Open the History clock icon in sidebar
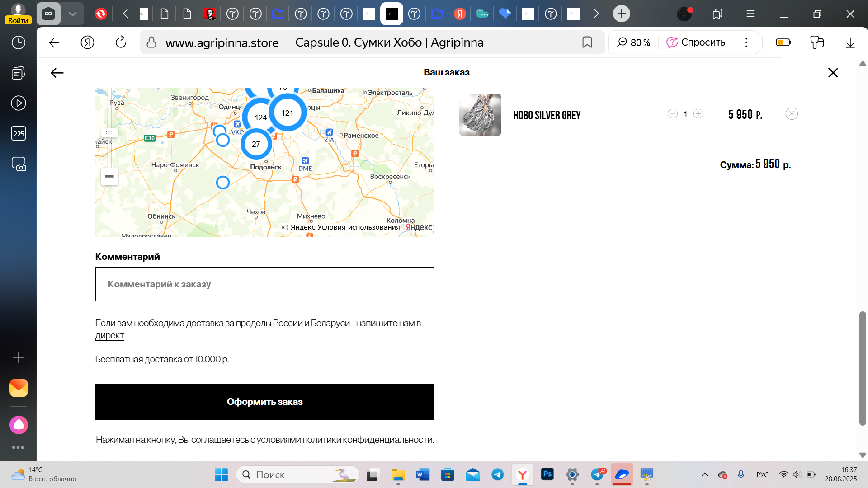This screenshot has width=868, height=488. pyautogui.click(x=19, y=42)
